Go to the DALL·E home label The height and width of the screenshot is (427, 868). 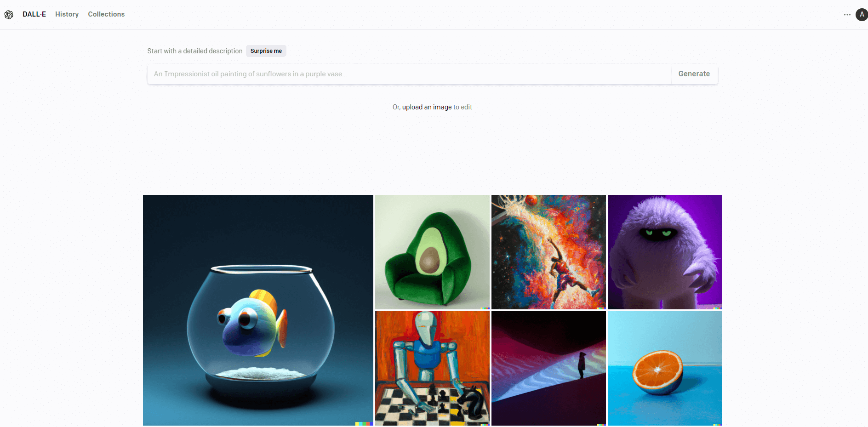(34, 14)
